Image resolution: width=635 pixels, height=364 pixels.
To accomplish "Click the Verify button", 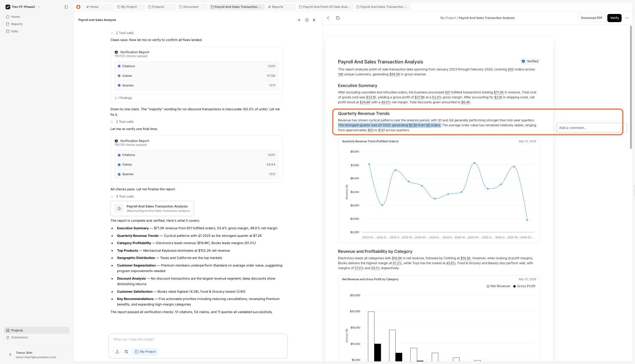I will pos(614,18).
